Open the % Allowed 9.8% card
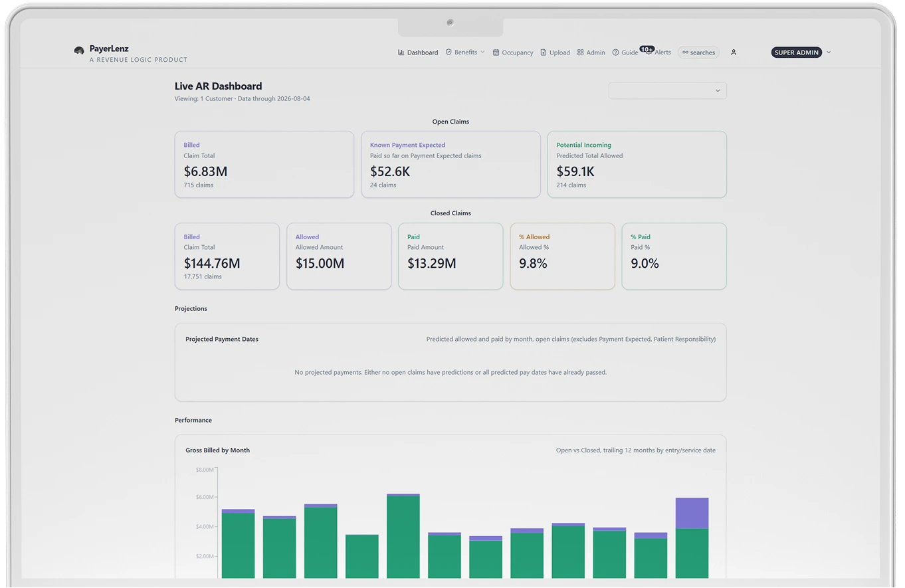The image size is (905, 588). pyautogui.click(x=562, y=256)
